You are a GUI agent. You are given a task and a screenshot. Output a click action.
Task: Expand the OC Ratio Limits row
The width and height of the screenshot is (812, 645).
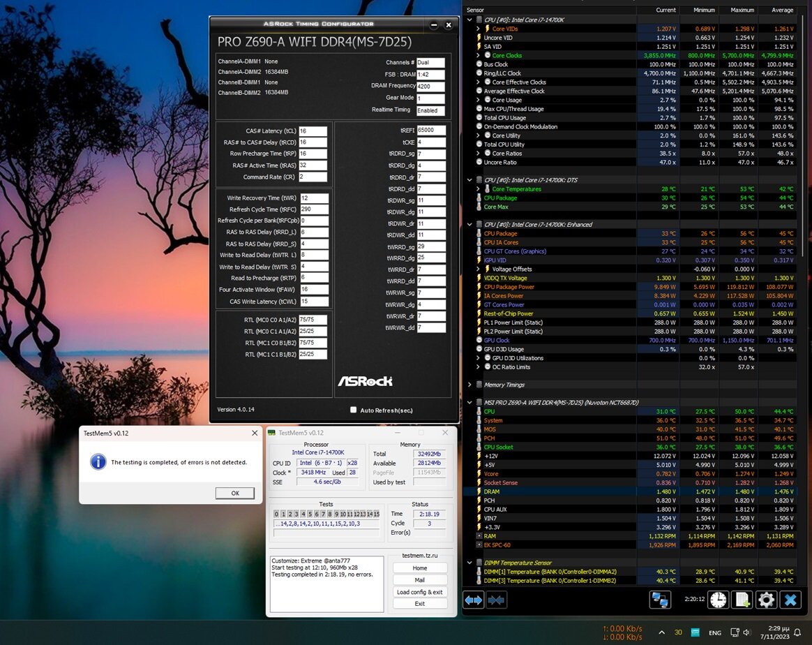[x=478, y=366]
